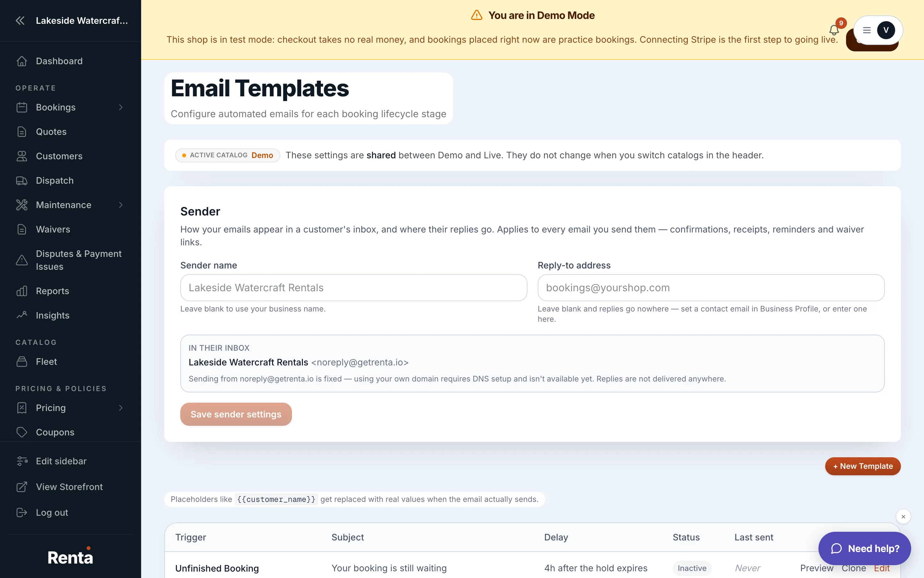Image resolution: width=924 pixels, height=578 pixels.
Task: Click the V user avatar
Action: click(886, 30)
